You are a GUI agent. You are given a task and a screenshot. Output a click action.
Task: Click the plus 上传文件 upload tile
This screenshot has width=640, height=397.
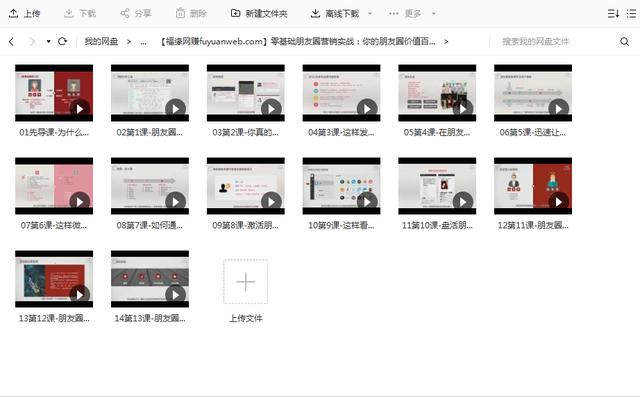(245, 282)
